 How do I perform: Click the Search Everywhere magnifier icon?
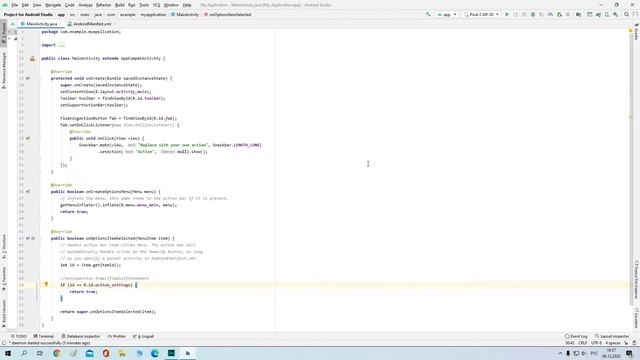click(627, 14)
